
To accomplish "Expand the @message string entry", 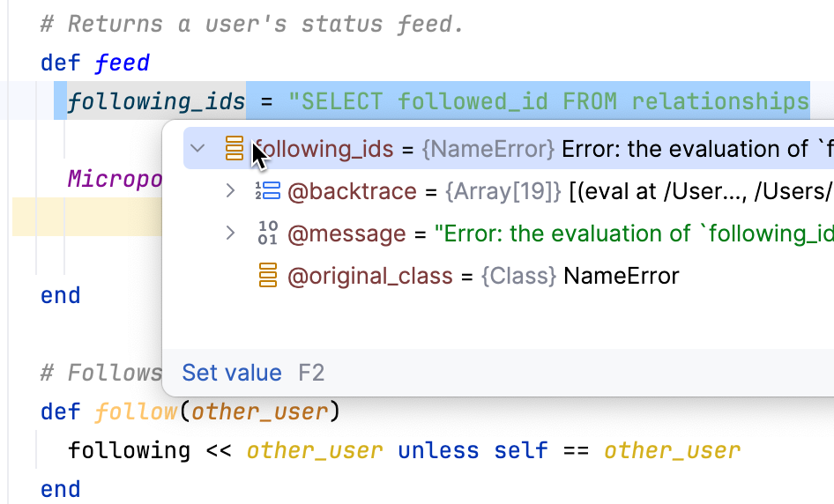I will pos(230,233).
